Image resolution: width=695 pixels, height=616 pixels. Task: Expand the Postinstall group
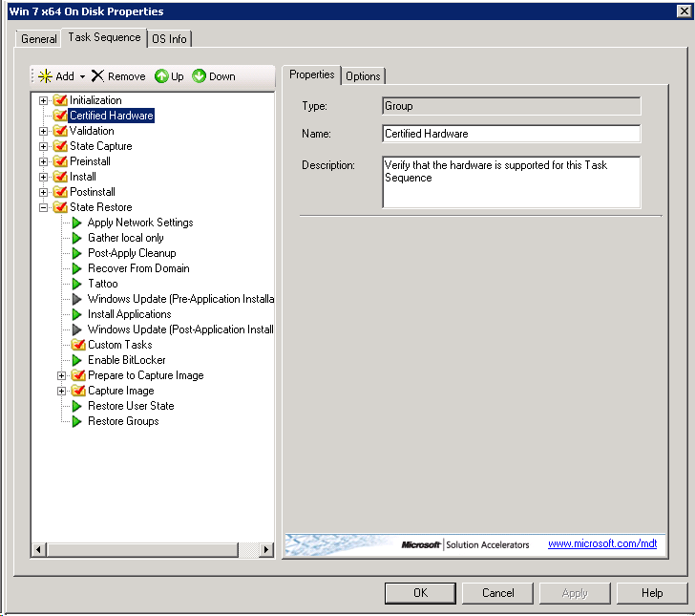[43, 193]
